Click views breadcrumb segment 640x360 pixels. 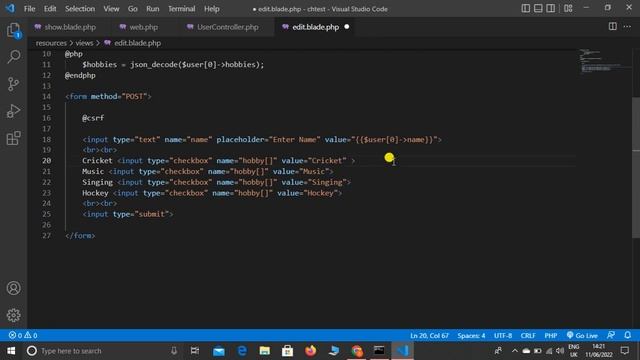(x=84, y=43)
